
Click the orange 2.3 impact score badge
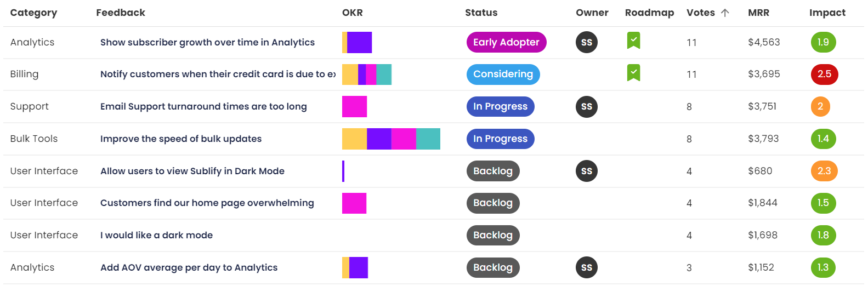(x=824, y=171)
